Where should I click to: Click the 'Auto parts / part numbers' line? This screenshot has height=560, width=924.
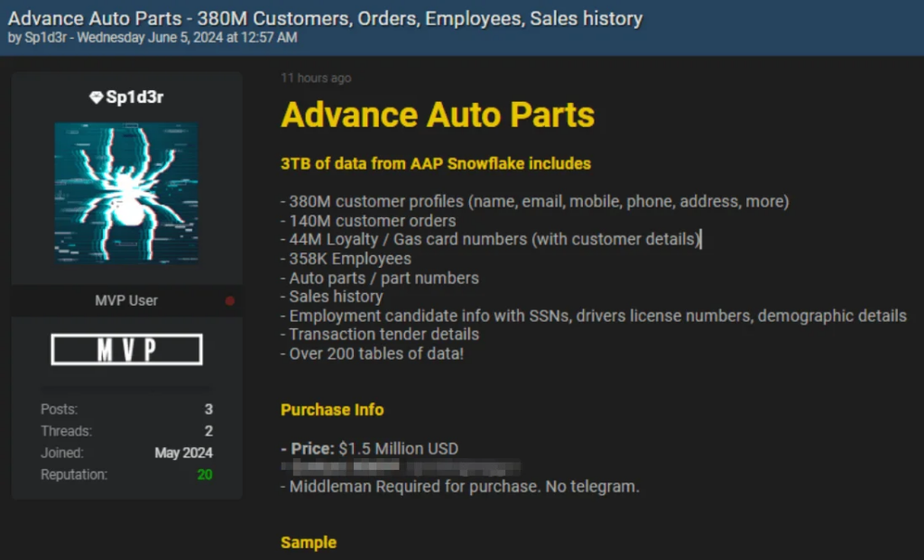(380, 278)
